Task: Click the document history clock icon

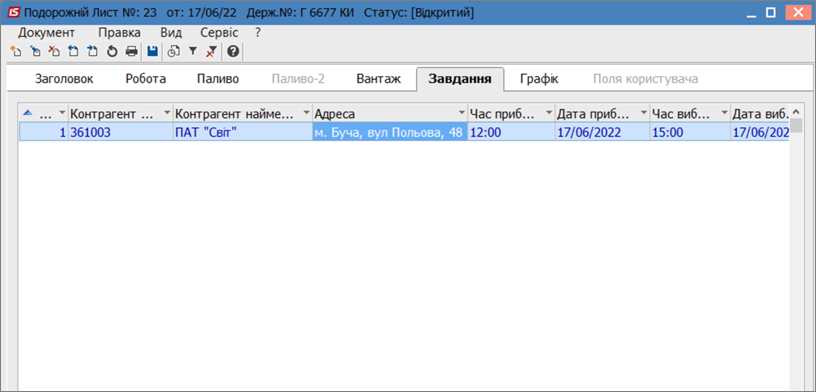Action: (x=174, y=51)
